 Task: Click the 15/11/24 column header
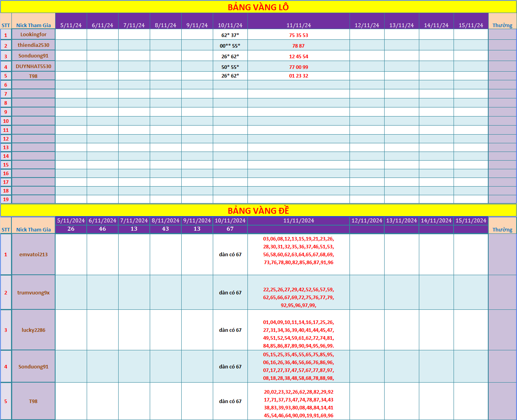pos(471,21)
